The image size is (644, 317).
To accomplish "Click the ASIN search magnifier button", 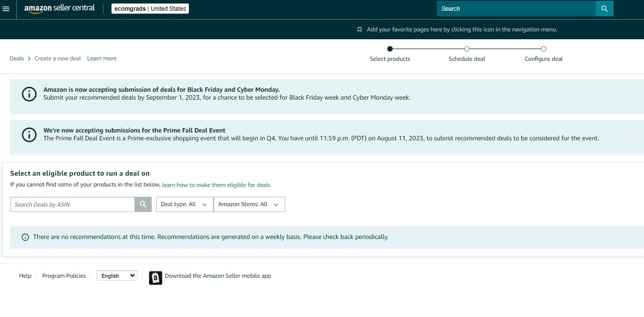I will tap(143, 205).
